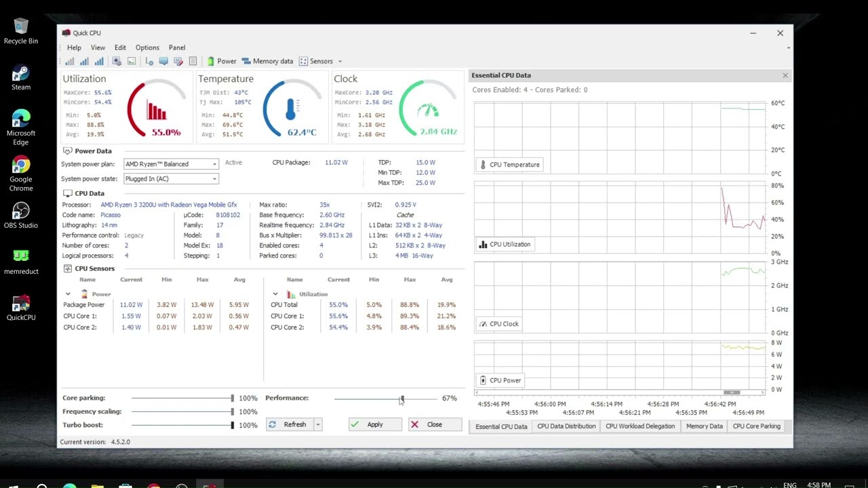Open the Sensors dropdown arrow
The height and width of the screenshot is (488, 868).
tap(340, 61)
